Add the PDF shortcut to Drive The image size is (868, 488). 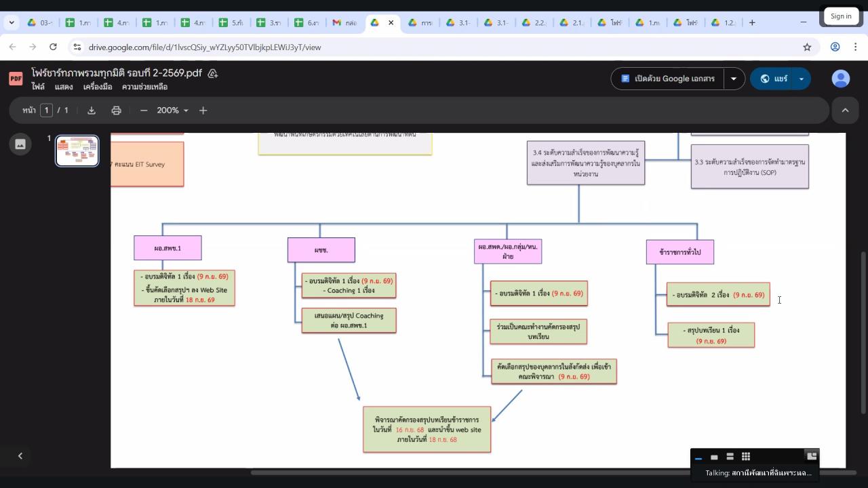click(212, 73)
